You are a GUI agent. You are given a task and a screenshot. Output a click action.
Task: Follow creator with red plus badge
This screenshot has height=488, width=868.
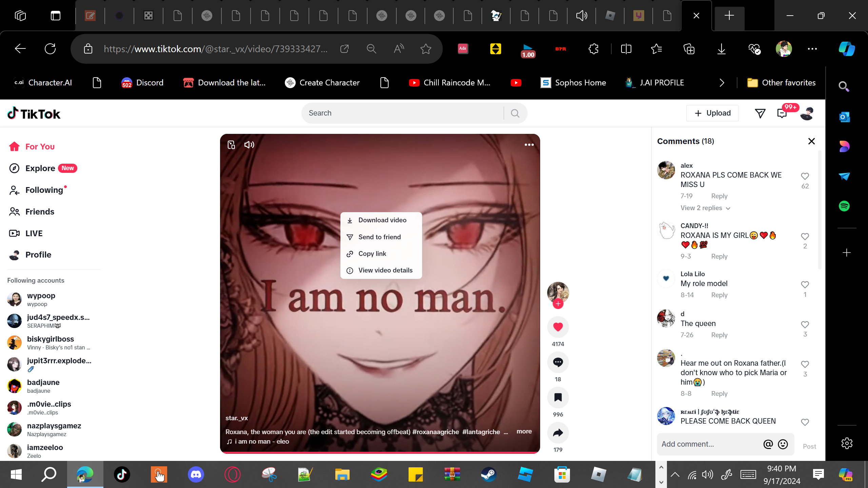(558, 304)
